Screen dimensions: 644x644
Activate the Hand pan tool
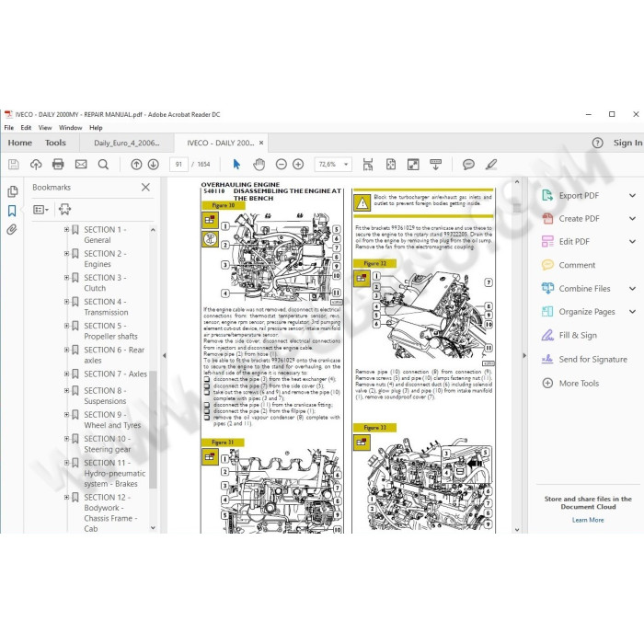[259, 165]
